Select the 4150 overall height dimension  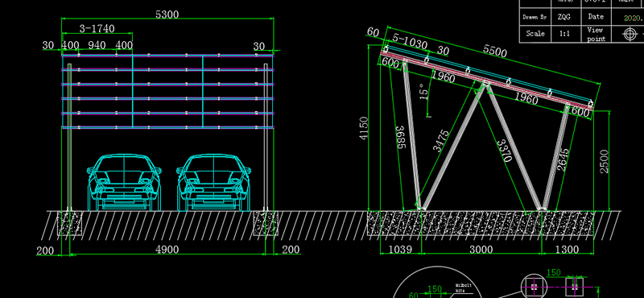pos(364,128)
